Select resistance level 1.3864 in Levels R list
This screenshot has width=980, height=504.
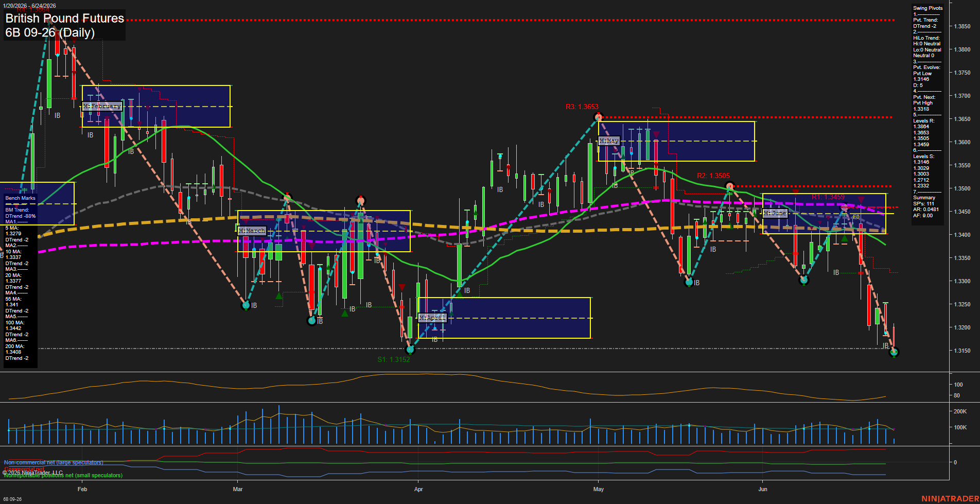coord(921,127)
